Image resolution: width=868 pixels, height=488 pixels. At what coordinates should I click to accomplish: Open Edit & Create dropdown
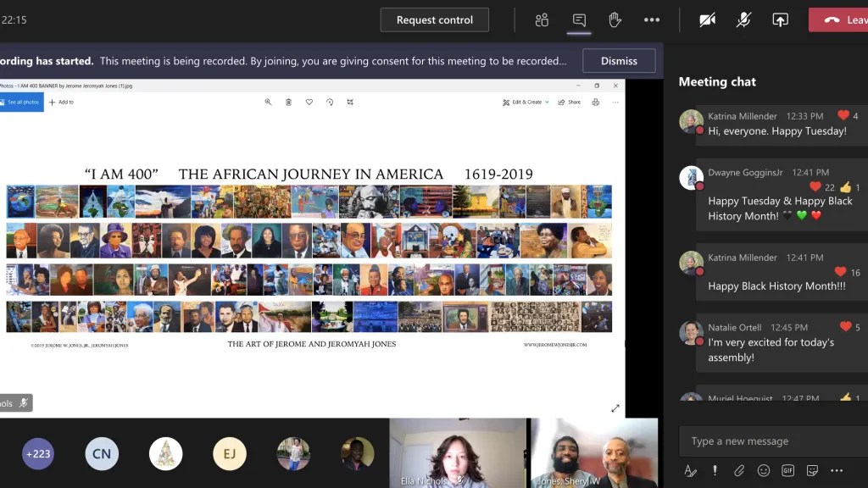(x=526, y=102)
